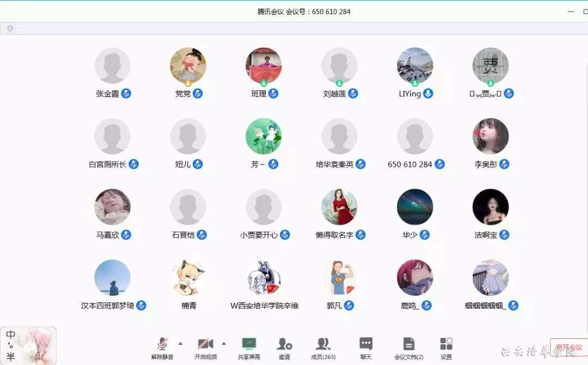Click the red 离开会议 leave button
Image resolution: width=588 pixels, height=365 pixels.
pyautogui.click(x=569, y=347)
